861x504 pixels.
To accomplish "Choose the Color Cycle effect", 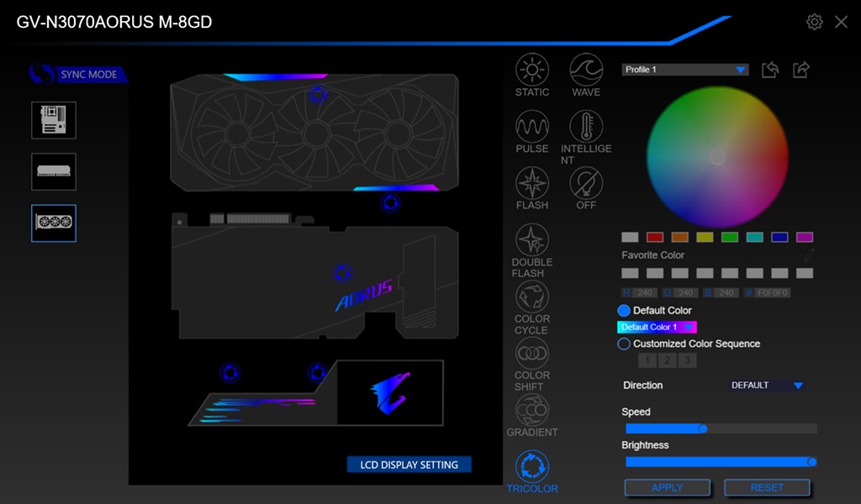I will pyautogui.click(x=531, y=297).
